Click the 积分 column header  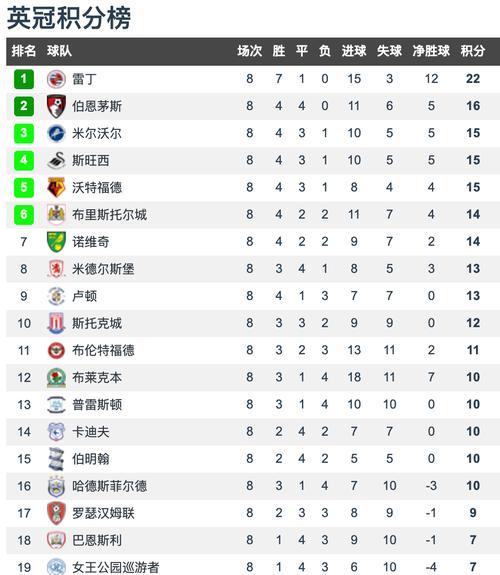point(473,51)
